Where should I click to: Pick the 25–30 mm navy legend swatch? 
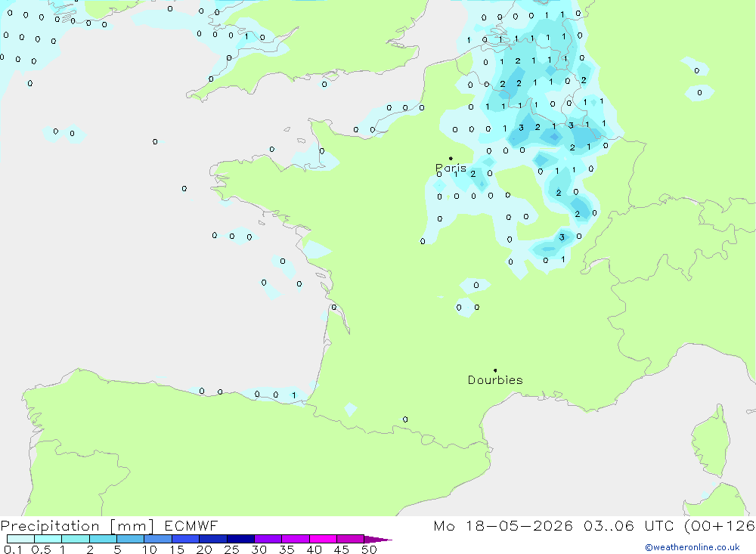pyautogui.click(x=240, y=539)
